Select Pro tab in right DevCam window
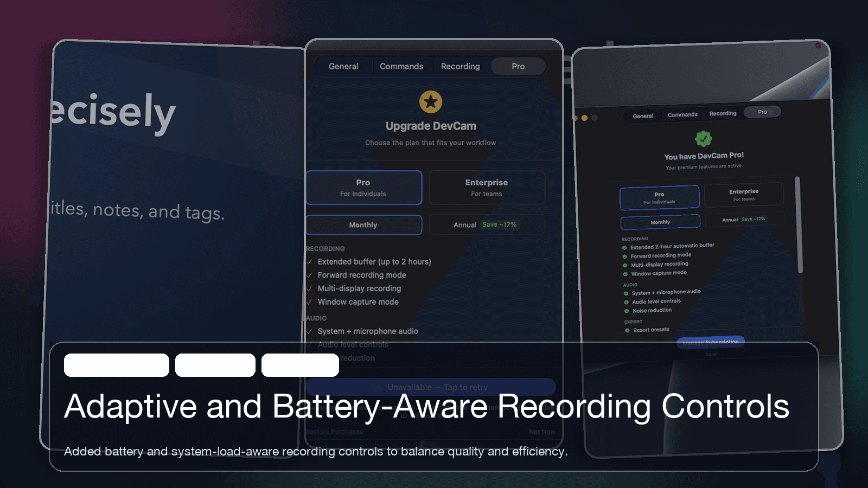Viewport: 868px width, 488px height. click(762, 112)
